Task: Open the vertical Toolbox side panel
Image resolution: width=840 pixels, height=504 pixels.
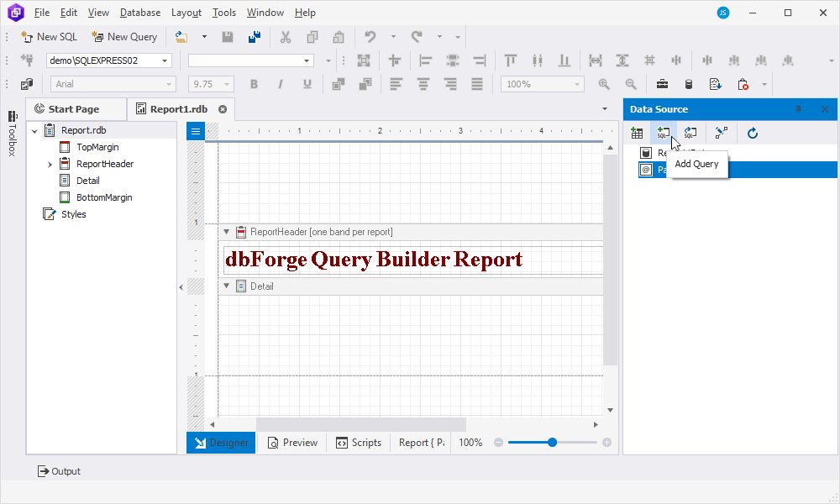Action: pos(13,134)
